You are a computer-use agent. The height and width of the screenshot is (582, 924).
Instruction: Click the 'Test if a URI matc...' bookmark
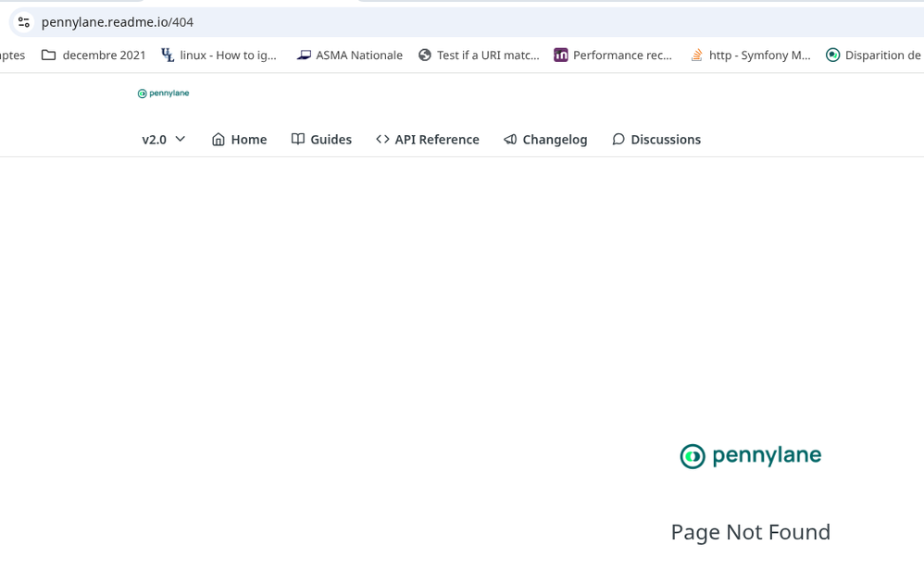point(479,56)
